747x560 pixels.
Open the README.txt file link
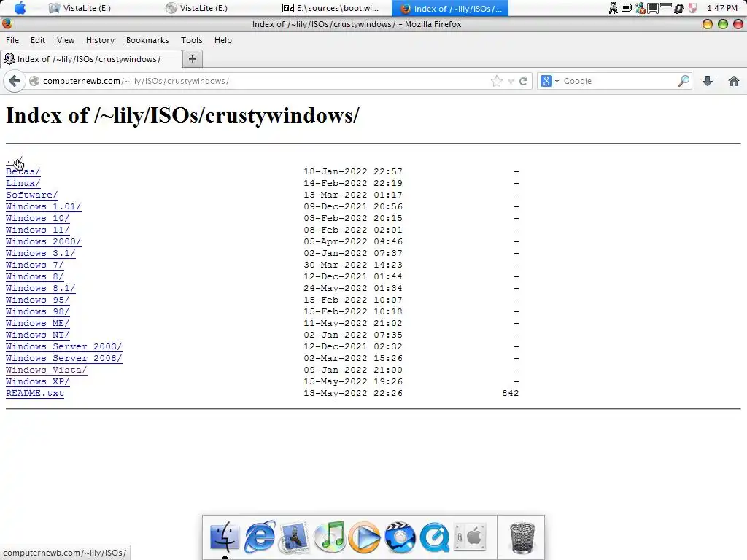pos(35,393)
